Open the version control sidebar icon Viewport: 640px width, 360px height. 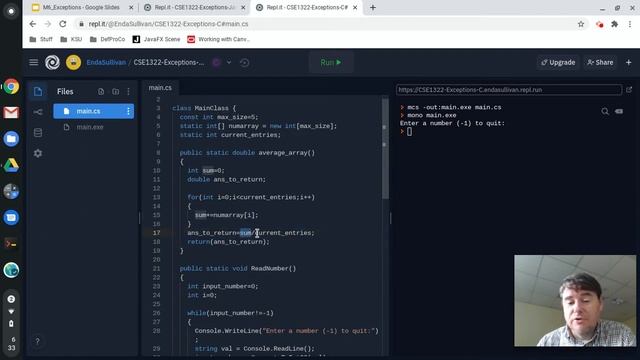(x=38, y=112)
